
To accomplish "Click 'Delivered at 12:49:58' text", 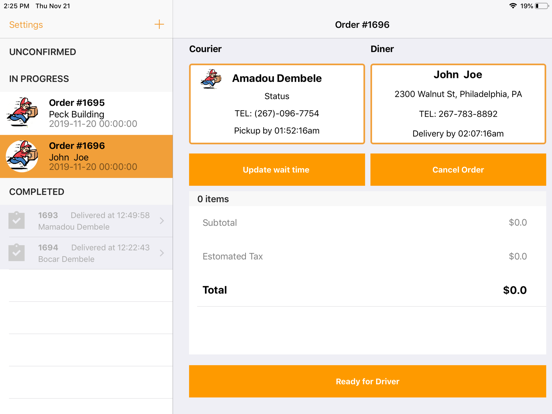I will click(x=110, y=215).
